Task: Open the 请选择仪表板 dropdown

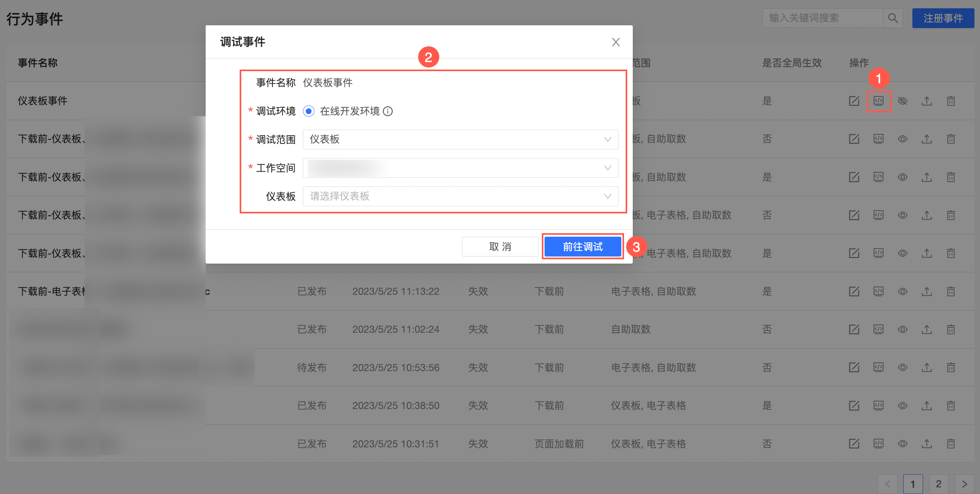Action: click(x=460, y=196)
